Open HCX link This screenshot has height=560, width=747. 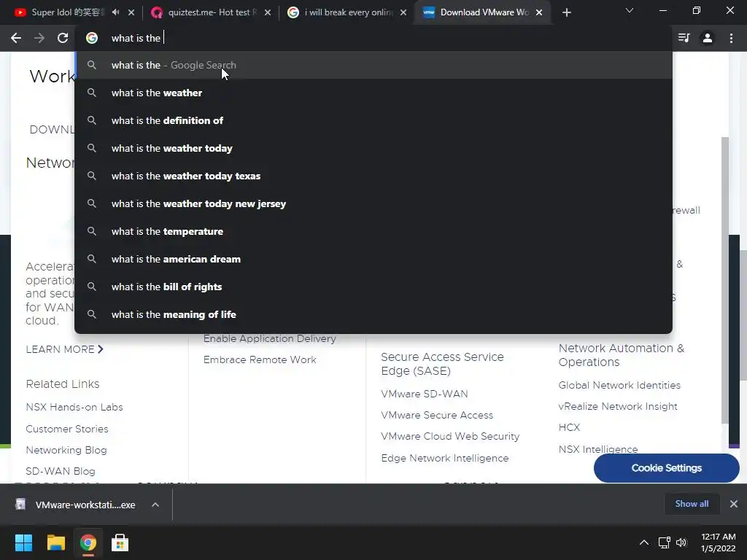click(x=569, y=427)
